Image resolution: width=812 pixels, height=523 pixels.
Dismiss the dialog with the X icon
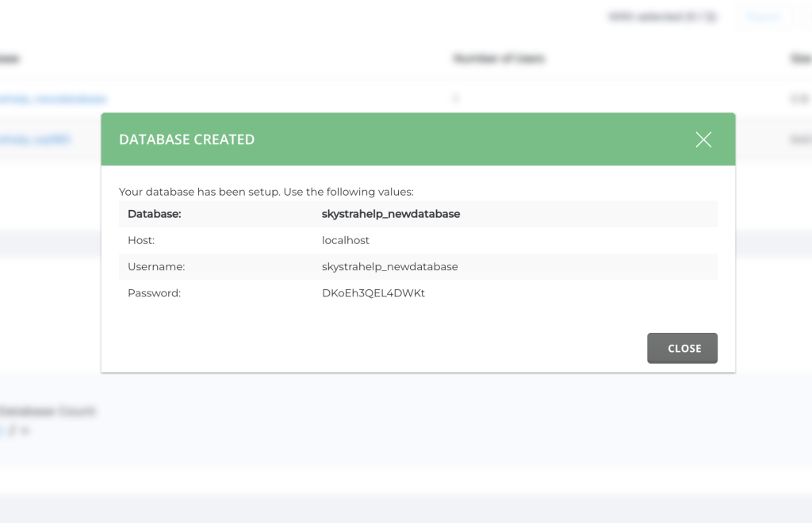[703, 140]
